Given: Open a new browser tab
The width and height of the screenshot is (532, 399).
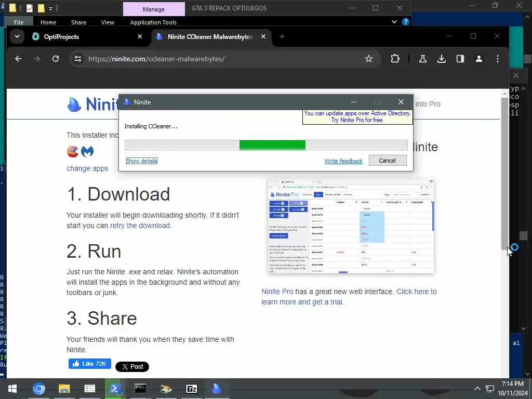Looking at the screenshot, I should [x=282, y=36].
